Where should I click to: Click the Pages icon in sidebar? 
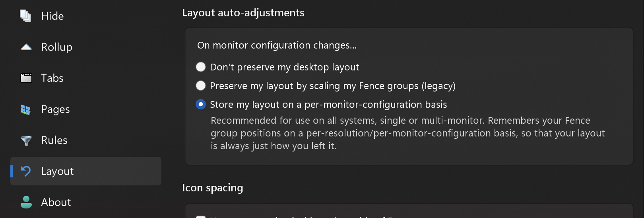tap(26, 109)
